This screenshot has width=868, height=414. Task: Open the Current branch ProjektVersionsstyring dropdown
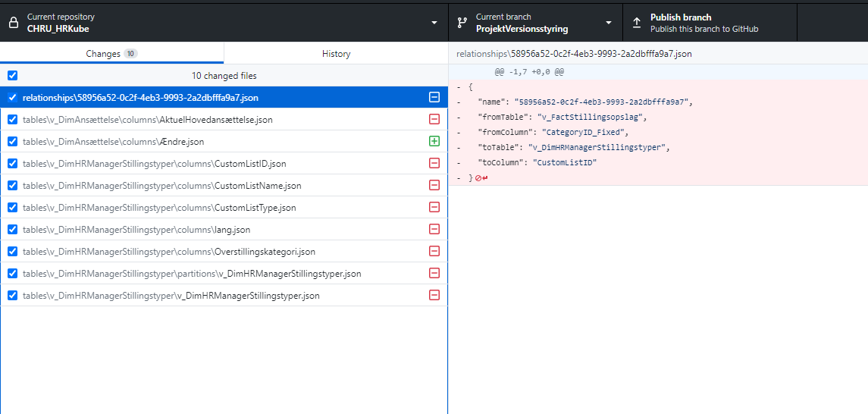(x=535, y=23)
